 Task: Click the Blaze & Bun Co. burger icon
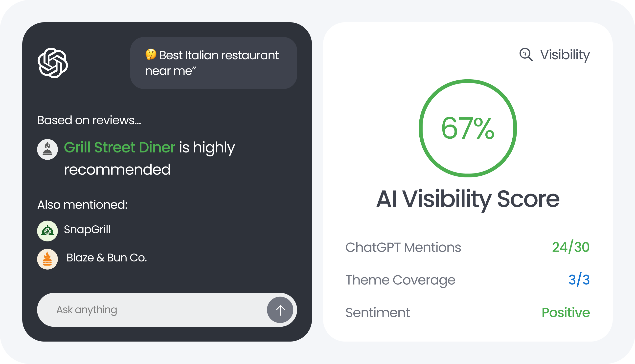pyautogui.click(x=47, y=259)
